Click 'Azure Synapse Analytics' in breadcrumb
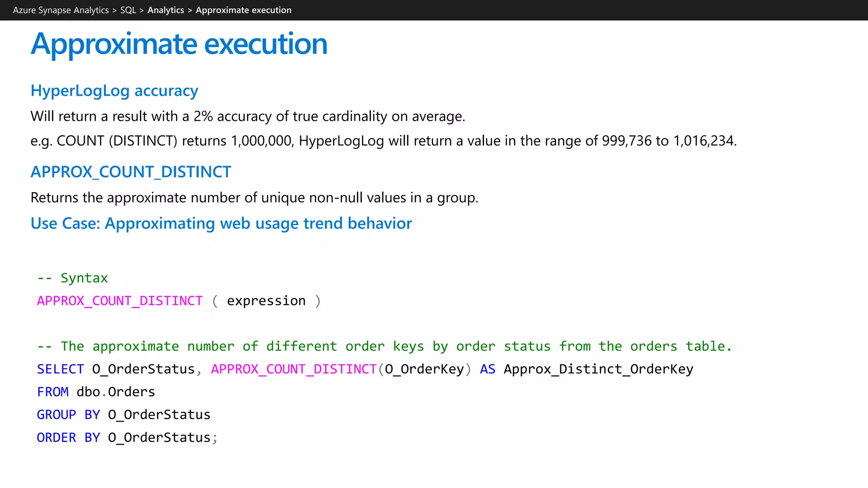868x488 pixels. [61, 10]
